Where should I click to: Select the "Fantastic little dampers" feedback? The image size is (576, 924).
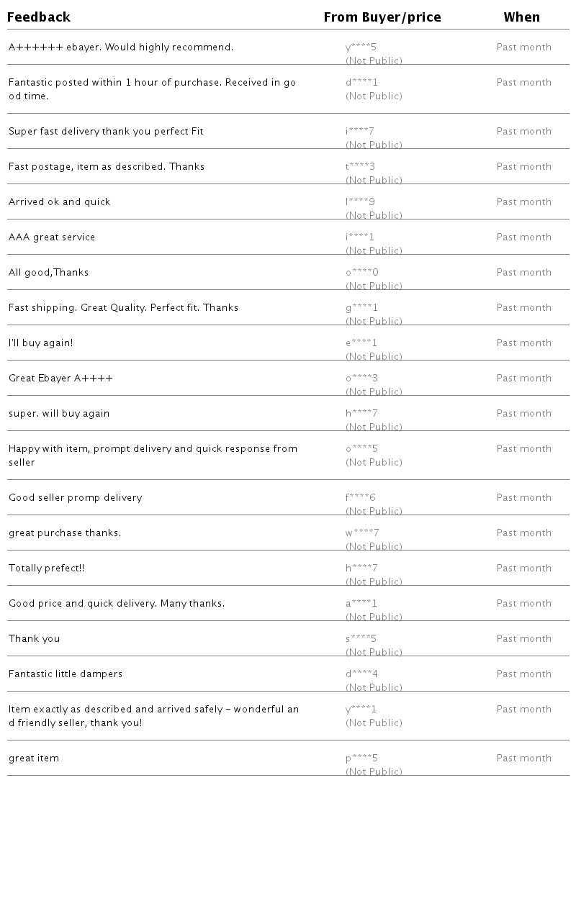coord(66,674)
